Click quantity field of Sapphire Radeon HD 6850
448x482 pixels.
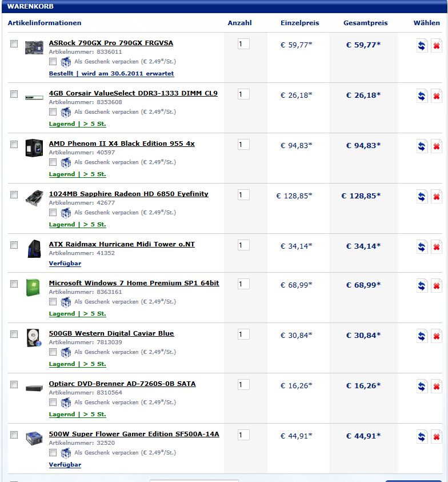pyautogui.click(x=243, y=194)
